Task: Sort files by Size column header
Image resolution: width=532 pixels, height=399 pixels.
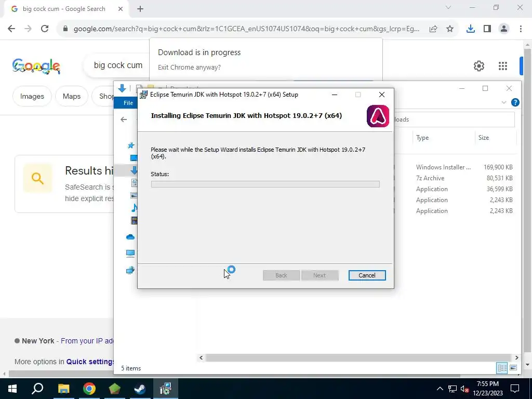Action: [x=484, y=137]
